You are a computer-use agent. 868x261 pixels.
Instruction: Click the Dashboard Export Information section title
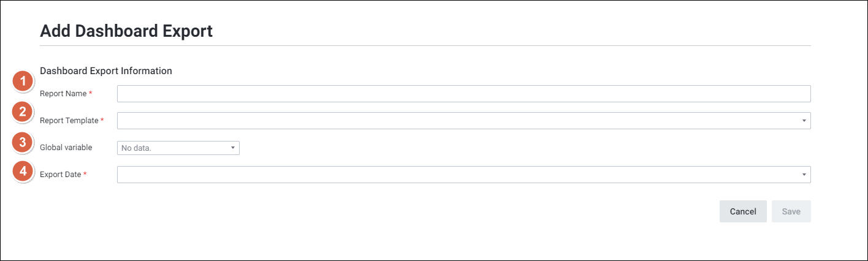[x=105, y=71]
